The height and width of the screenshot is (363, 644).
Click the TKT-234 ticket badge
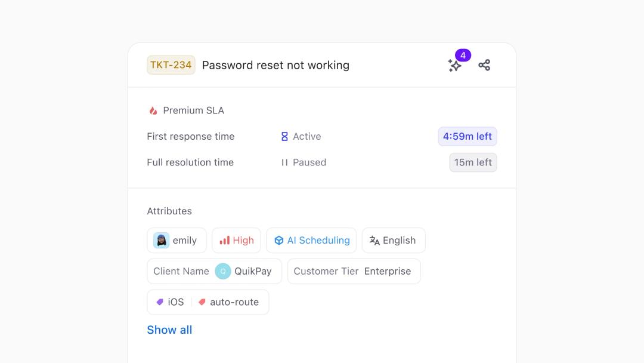[171, 64]
